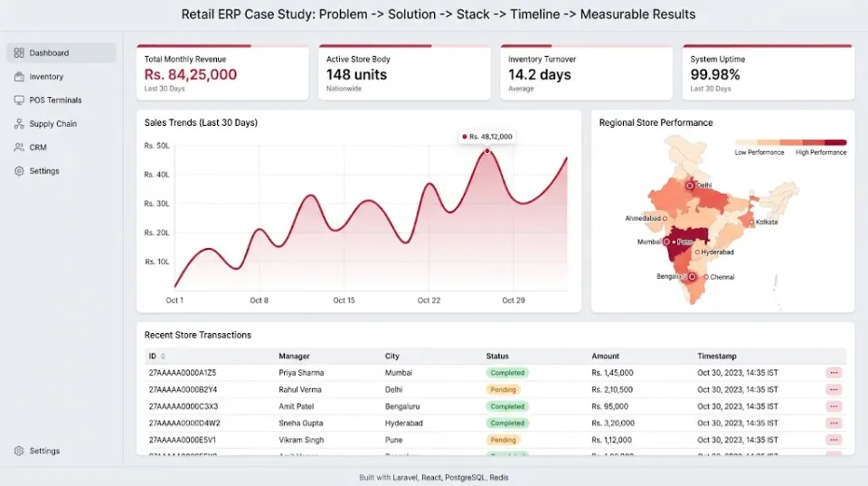Image resolution: width=868 pixels, height=486 pixels.
Task: Click the Completed badge for Sneha Gupta
Action: (x=507, y=423)
